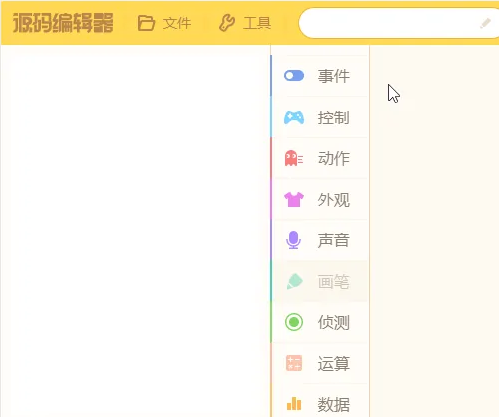Click the pencil edit icon in name field
This screenshot has width=500, height=417.
coord(485,23)
